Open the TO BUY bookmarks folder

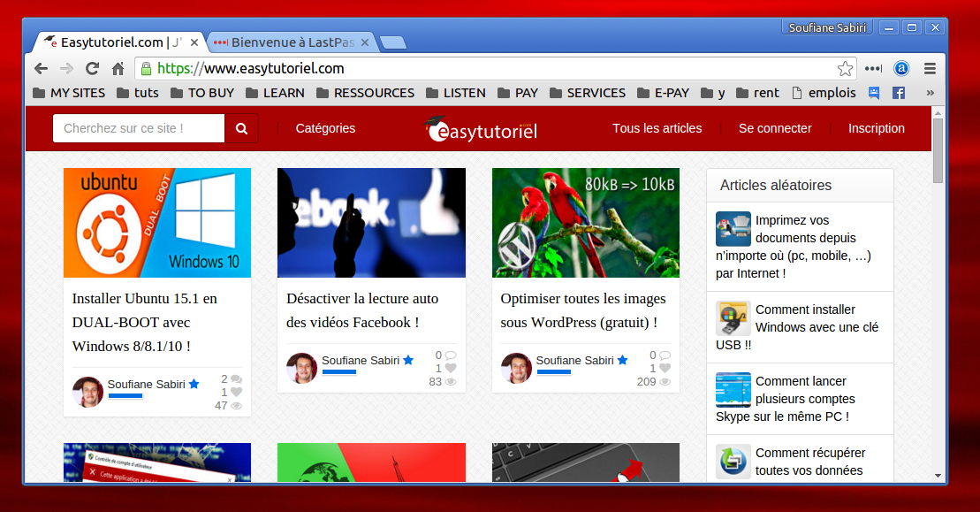201,93
